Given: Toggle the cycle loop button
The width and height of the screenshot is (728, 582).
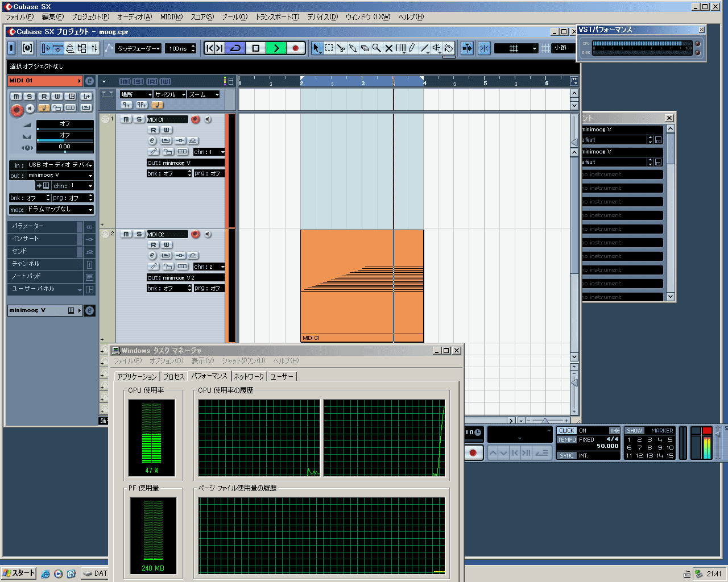Looking at the screenshot, I should click(235, 48).
